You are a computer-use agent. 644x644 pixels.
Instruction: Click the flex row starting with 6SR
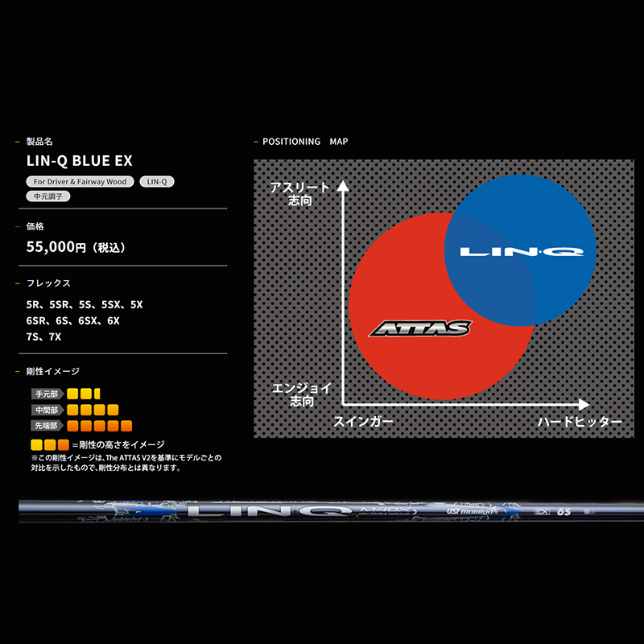tap(72, 320)
